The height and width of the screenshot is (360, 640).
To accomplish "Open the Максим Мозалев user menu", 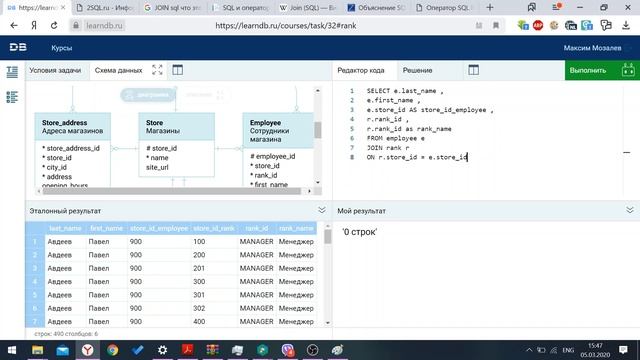I will click(x=592, y=48).
